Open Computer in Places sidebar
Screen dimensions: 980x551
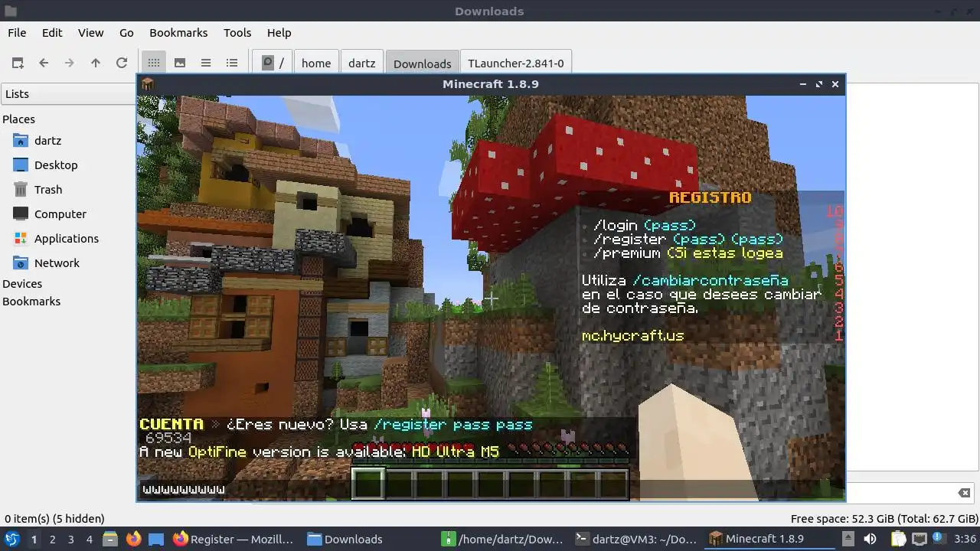pos(60,214)
